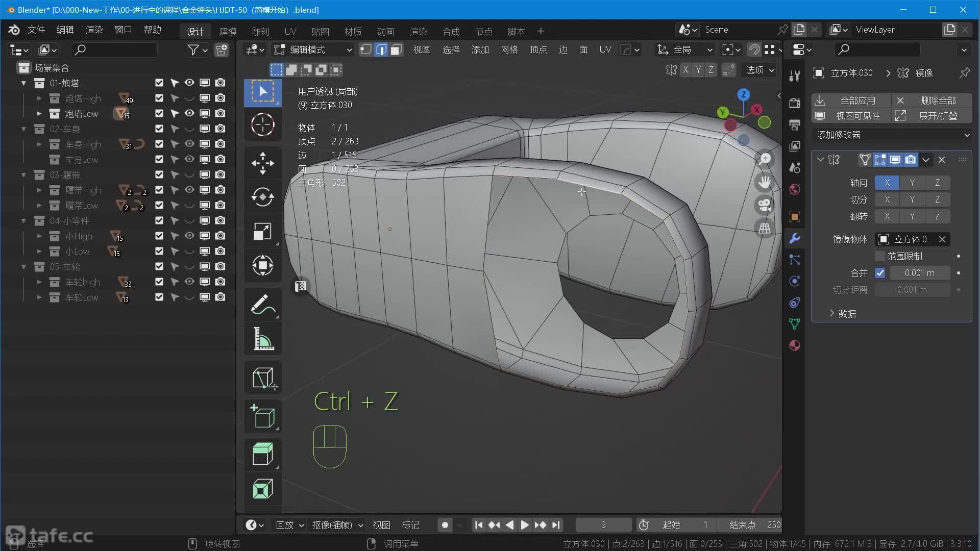This screenshot has height=551, width=980.
Task: Toggle camera view in viewport
Action: point(764,205)
